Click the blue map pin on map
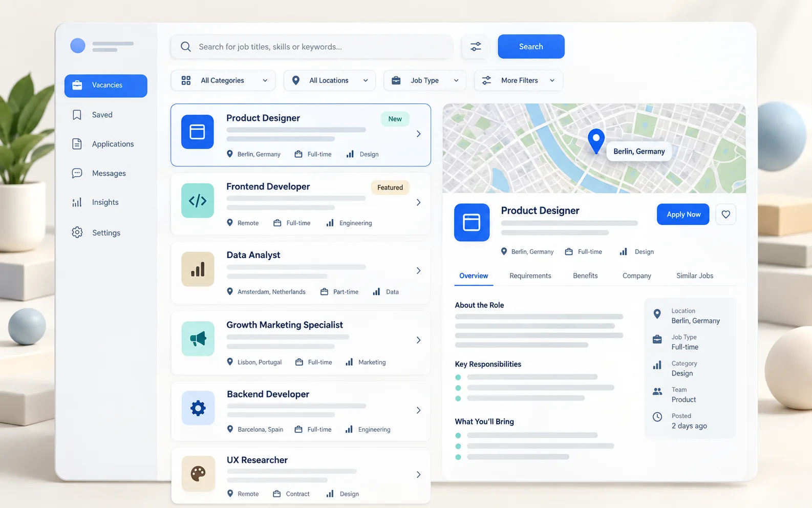The width and height of the screenshot is (812, 508). pyautogui.click(x=596, y=141)
